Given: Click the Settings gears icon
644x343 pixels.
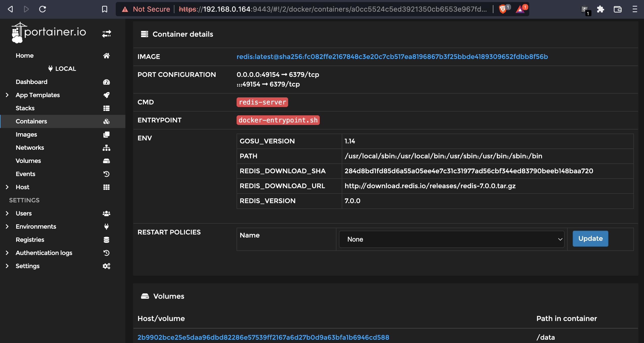Looking at the screenshot, I should pos(106,266).
